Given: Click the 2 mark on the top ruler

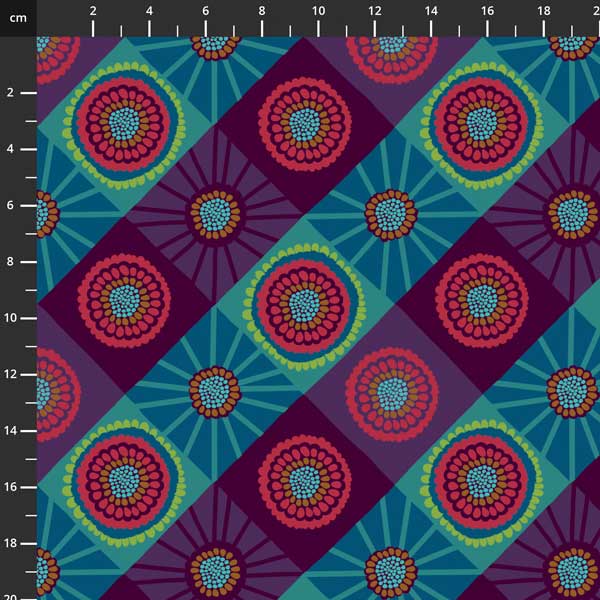Looking at the screenshot, I should (93, 11).
